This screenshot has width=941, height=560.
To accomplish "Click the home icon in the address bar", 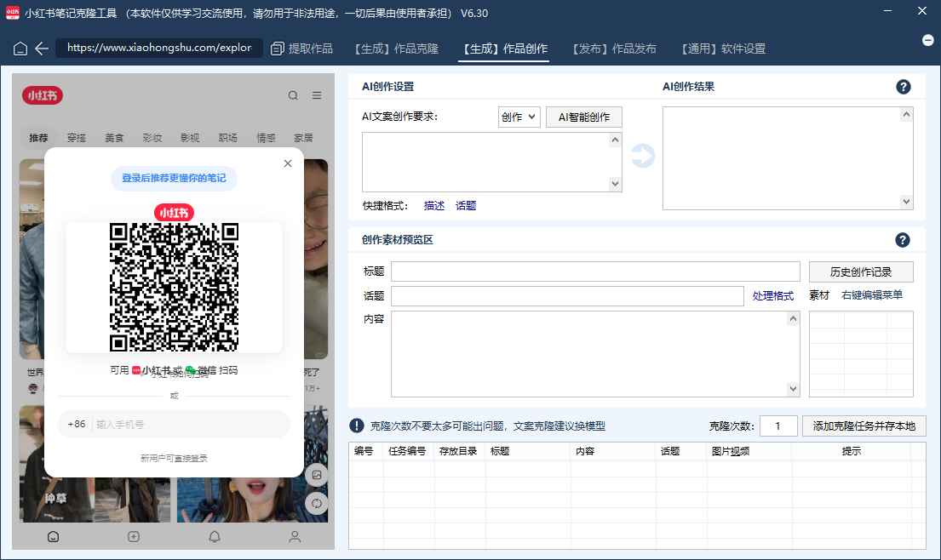I will coord(20,49).
